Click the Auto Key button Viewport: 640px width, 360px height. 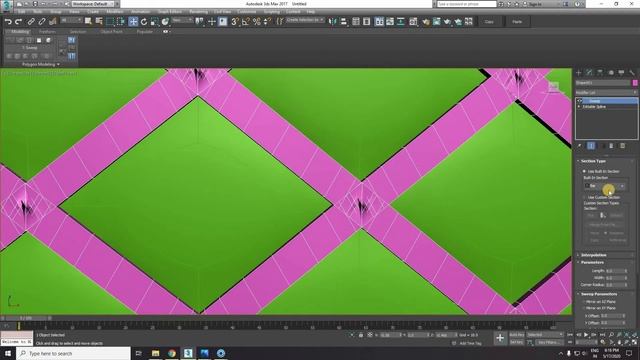click(x=516, y=335)
